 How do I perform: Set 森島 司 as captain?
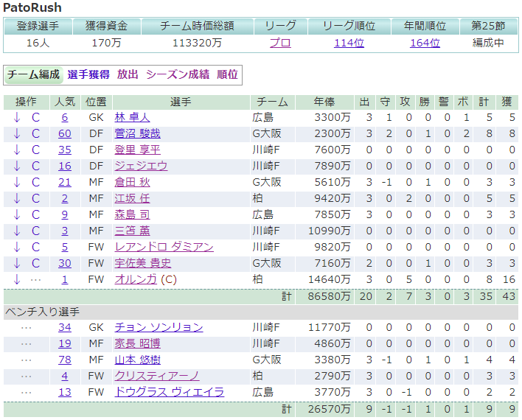pyautogui.click(x=35, y=214)
